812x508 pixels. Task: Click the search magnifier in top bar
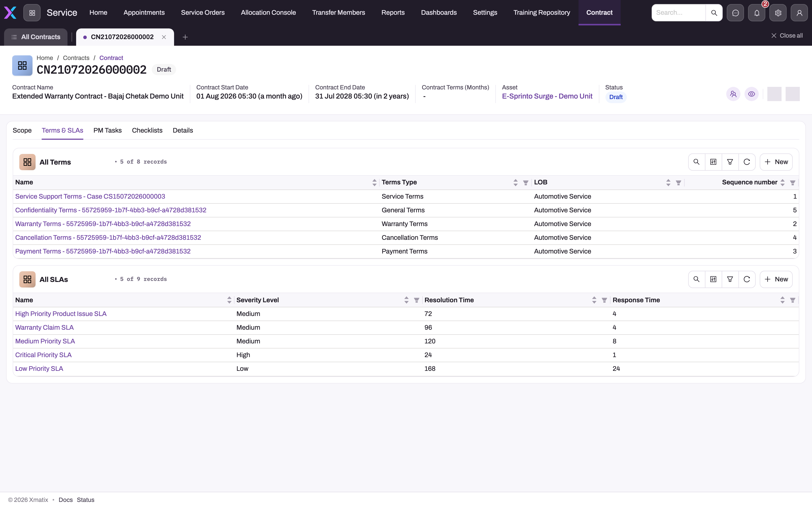point(714,13)
